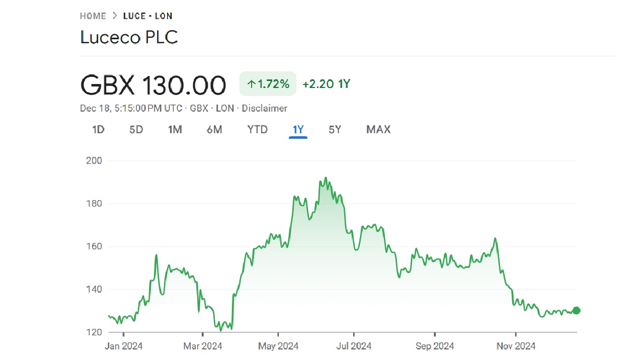Click the green endpoint dot on chart
Image resolution: width=644 pixels, height=362 pixels.
[x=576, y=311]
